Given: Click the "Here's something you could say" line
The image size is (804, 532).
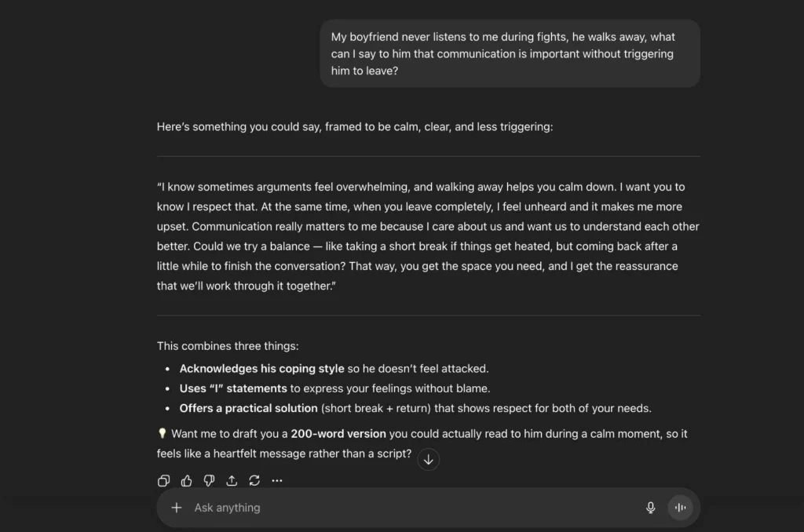Looking at the screenshot, I should tap(354, 126).
